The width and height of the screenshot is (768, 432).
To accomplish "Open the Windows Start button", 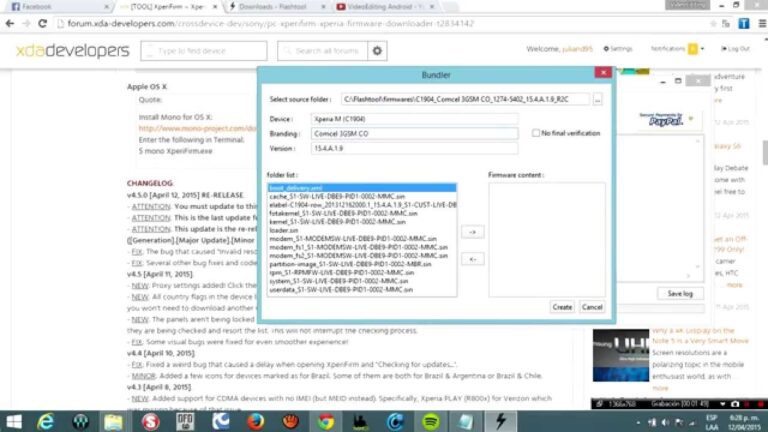I will click(x=14, y=422).
